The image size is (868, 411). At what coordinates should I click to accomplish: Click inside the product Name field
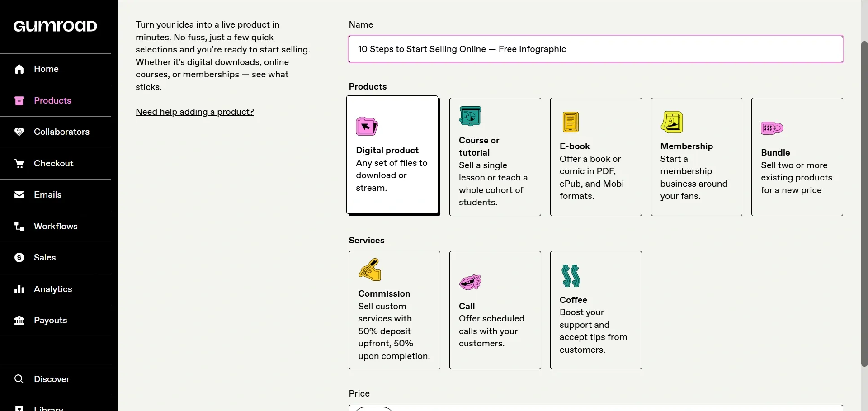[x=596, y=49]
